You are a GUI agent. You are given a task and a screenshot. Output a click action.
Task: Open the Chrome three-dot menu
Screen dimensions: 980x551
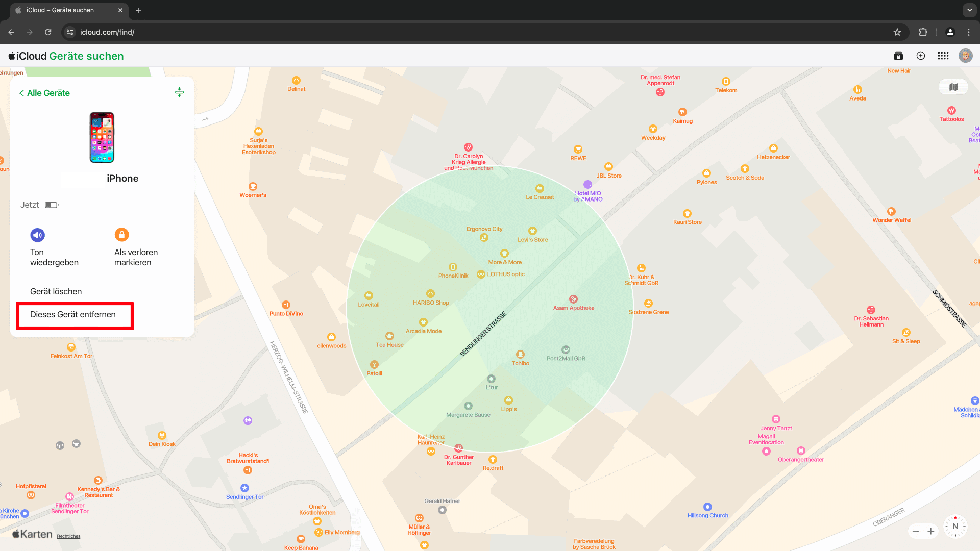click(x=968, y=32)
